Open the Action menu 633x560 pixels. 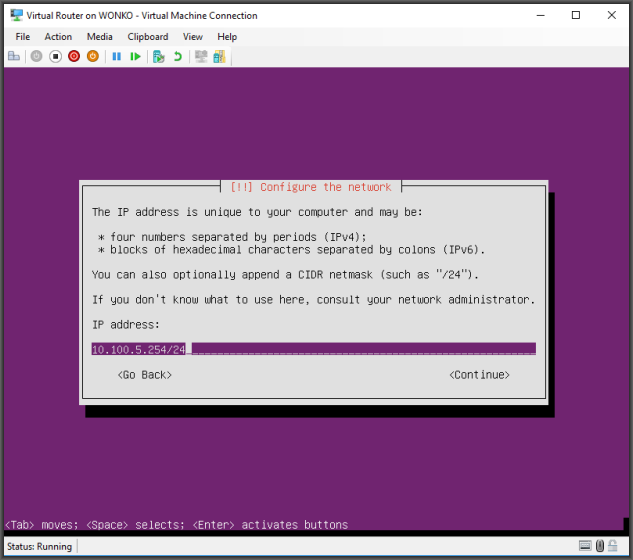pyautogui.click(x=58, y=37)
